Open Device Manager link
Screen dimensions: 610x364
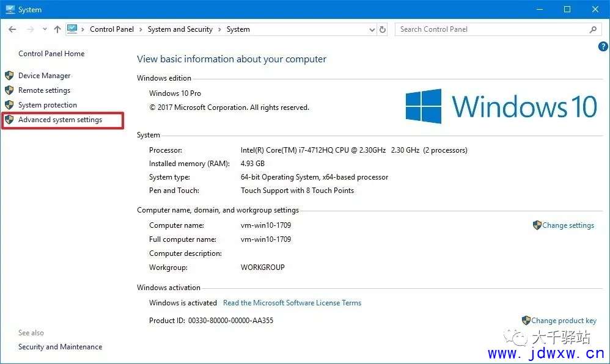45,76
